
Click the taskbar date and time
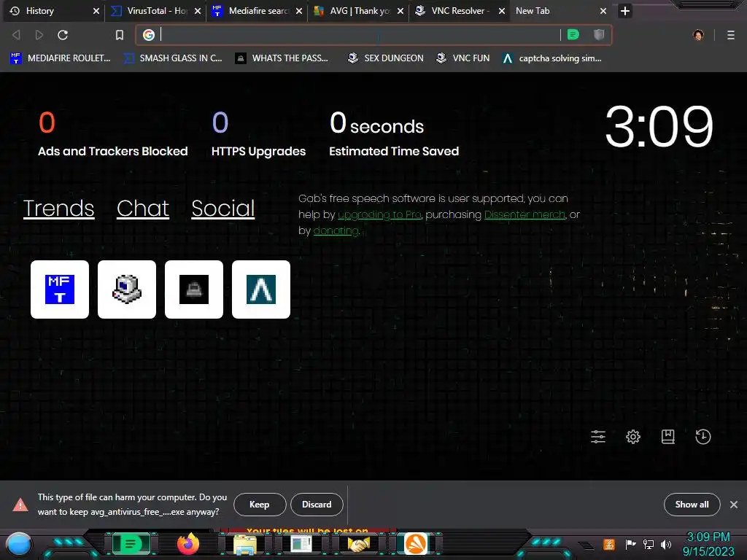708,544
